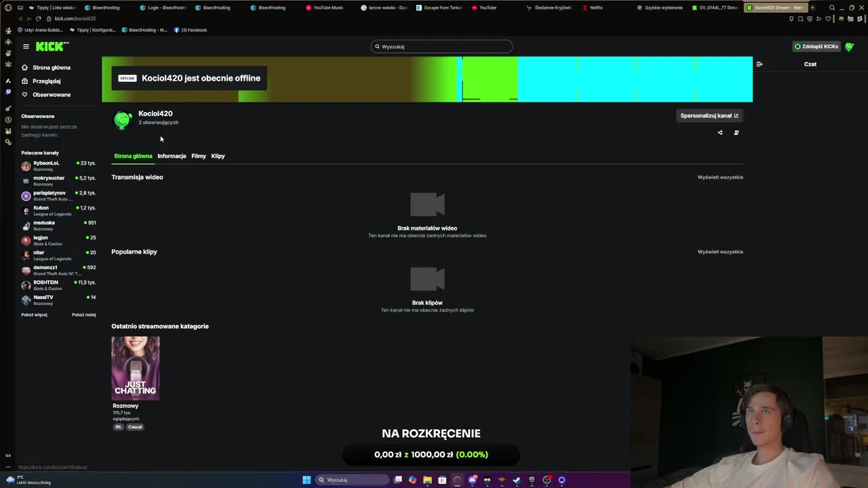Click the weather widget in the taskbar
This screenshot has height=488, width=868.
tap(28, 480)
